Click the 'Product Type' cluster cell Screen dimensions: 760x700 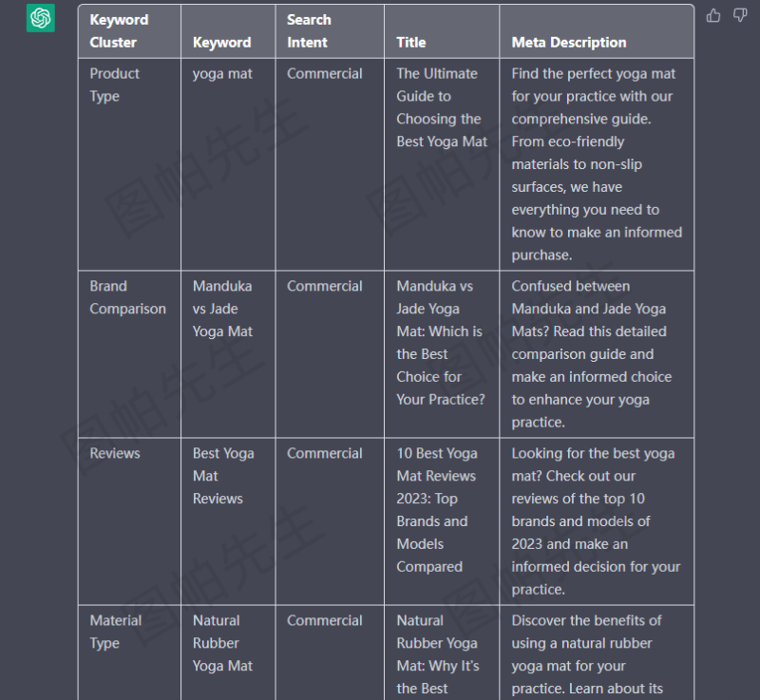coord(115,85)
